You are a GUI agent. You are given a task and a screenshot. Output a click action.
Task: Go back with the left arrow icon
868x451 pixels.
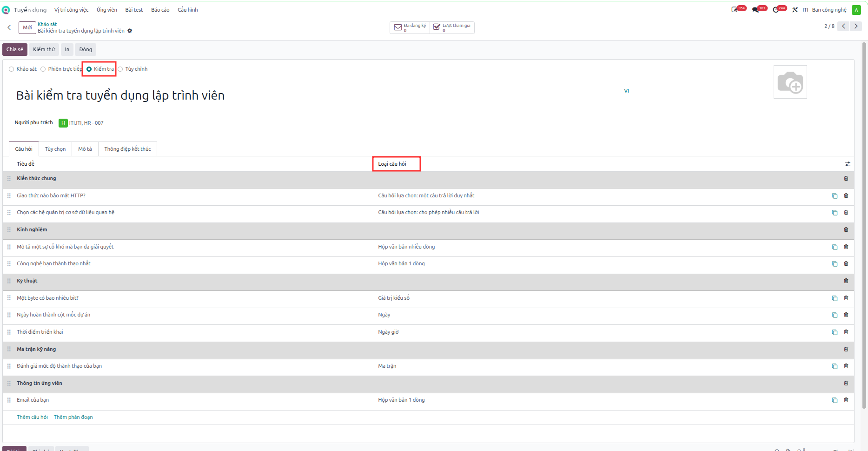pos(9,27)
